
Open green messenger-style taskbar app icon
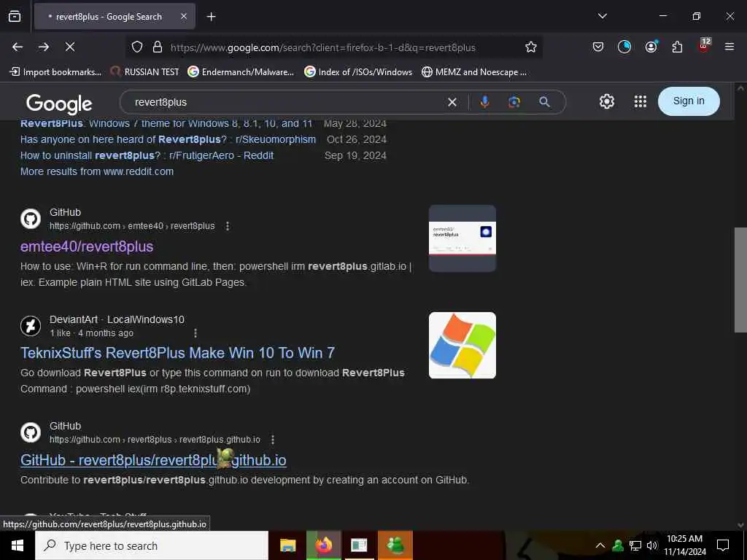click(395, 545)
